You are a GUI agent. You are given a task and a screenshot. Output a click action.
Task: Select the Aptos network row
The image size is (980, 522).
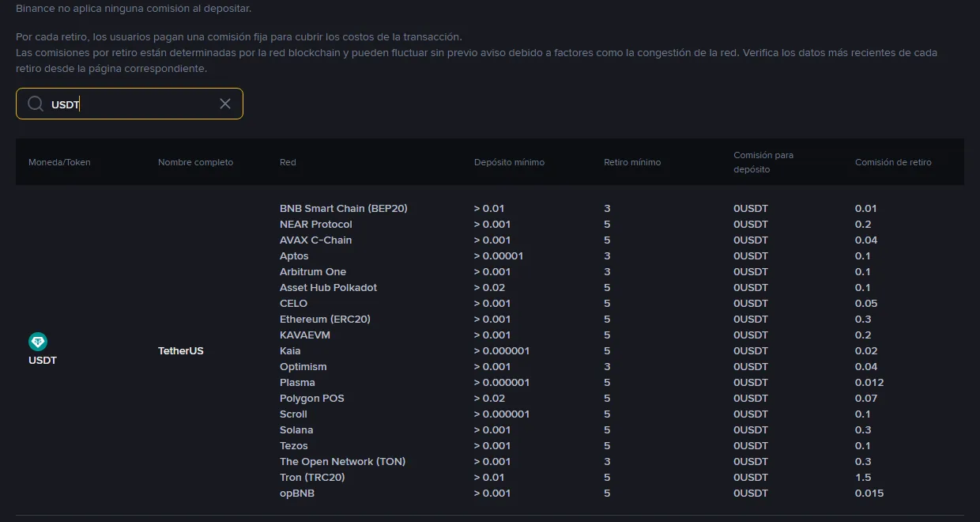point(294,256)
